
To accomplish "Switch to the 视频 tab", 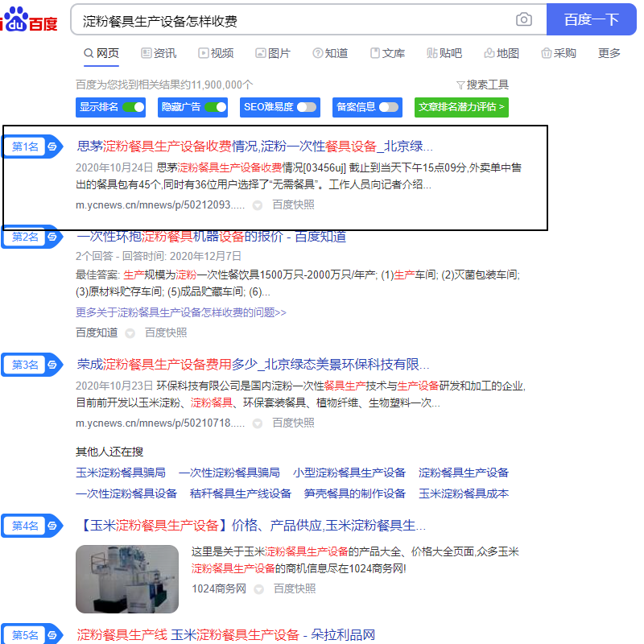I will click(x=216, y=53).
